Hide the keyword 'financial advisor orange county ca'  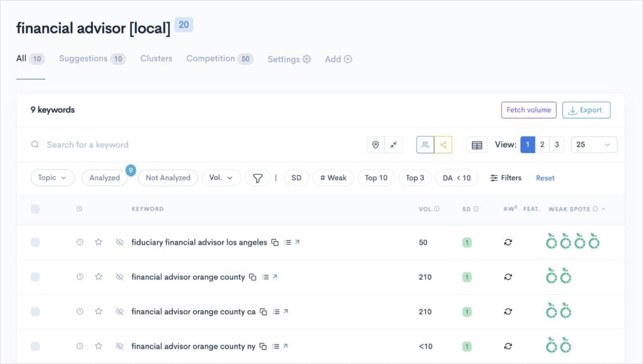(119, 311)
